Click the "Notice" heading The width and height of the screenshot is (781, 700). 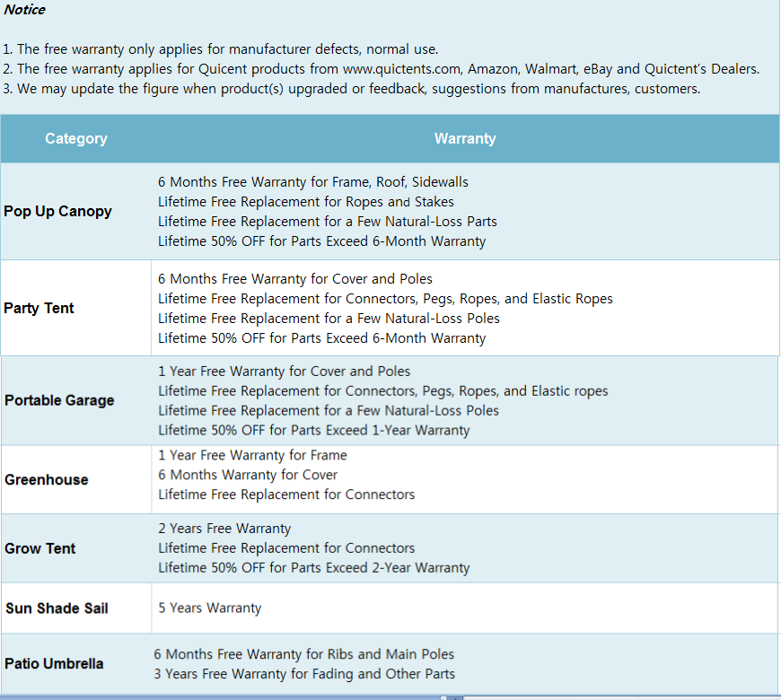pos(24,10)
